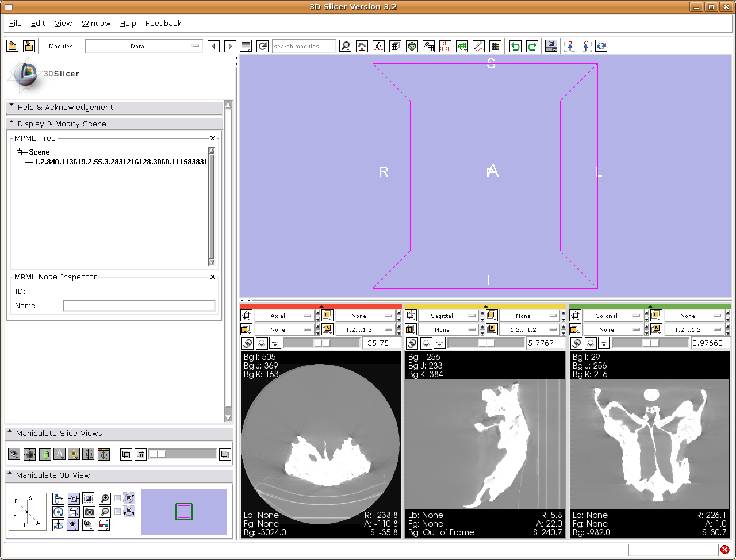736x560 pixels.
Task: Collapse the Scene tree node
Action: pyautogui.click(x=19, y=152)
